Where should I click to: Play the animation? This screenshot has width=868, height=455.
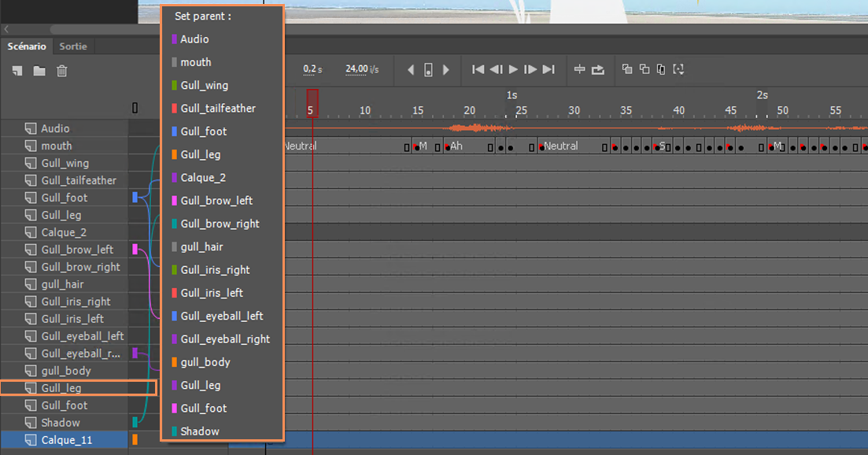(x=513, y=69)
